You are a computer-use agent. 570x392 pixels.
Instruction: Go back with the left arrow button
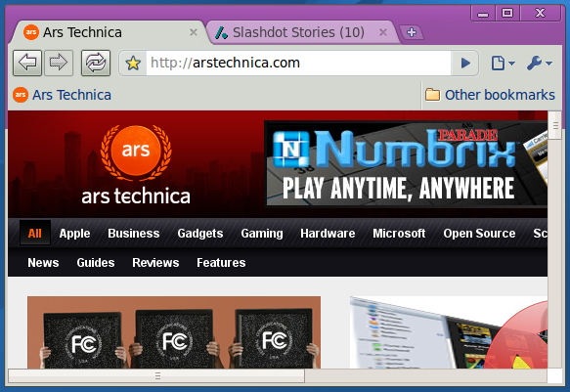tap(27, 63)
